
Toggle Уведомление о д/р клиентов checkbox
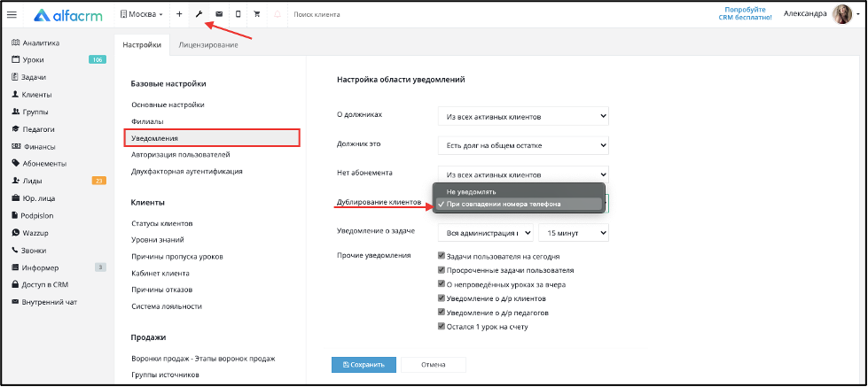(442, 298)
